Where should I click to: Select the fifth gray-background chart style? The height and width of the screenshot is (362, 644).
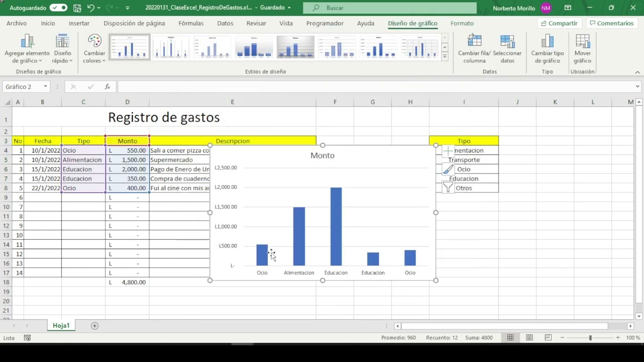tap(295, 47)
